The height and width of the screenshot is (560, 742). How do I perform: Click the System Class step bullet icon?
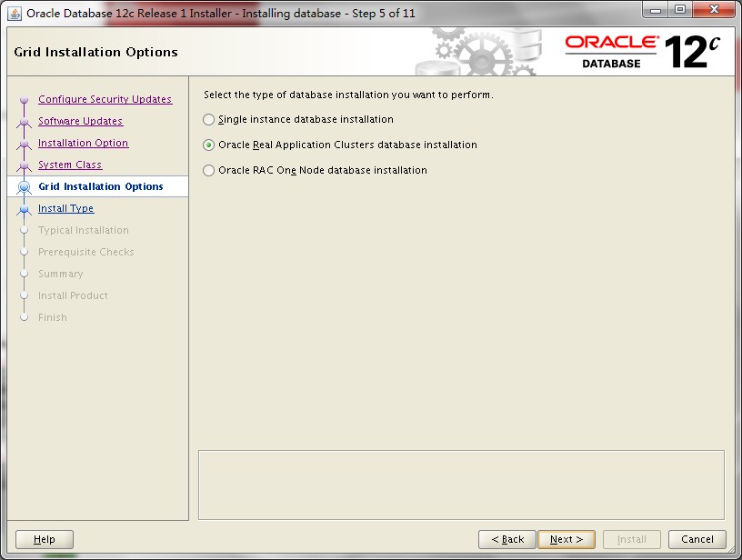pyautogui.click(x=25, y=165)
